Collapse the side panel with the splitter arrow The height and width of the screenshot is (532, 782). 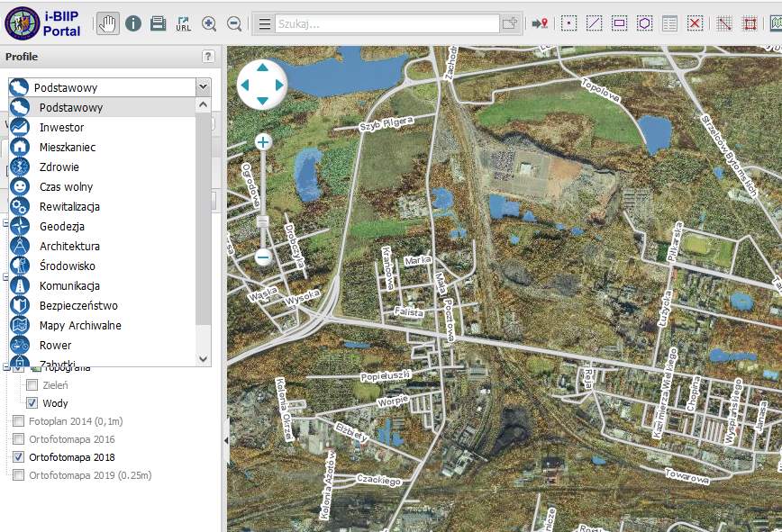[x=224, y=439]
